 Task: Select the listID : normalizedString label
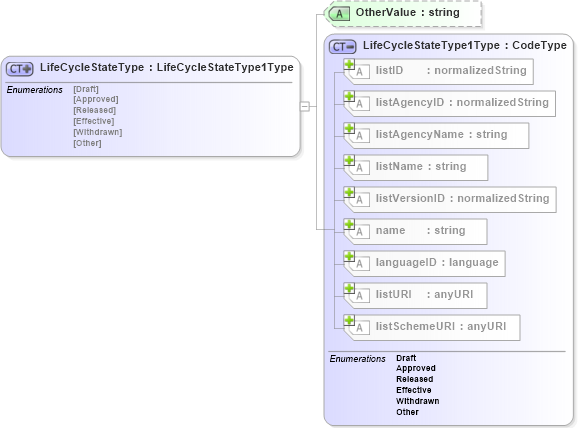click(x=451, y=70)
